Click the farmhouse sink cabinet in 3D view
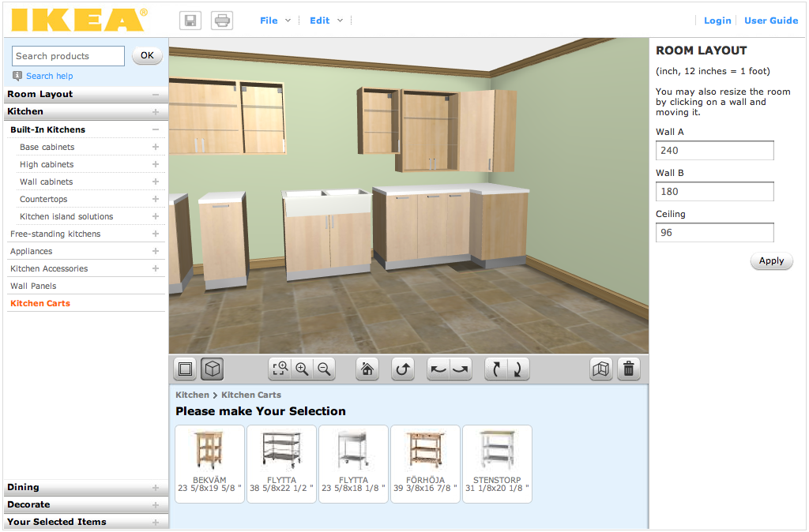The image size is (809, 532). tap(327, 234)
